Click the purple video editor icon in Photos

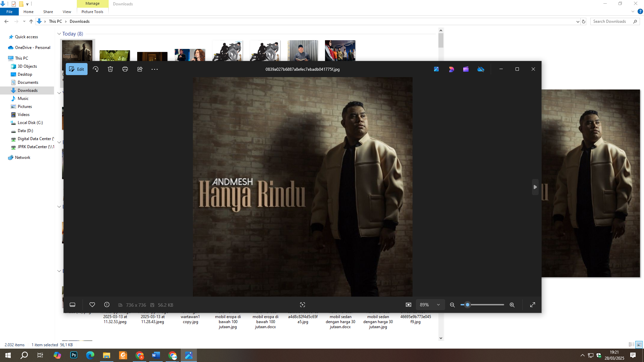pyautogui.click(x=466, y=69)
